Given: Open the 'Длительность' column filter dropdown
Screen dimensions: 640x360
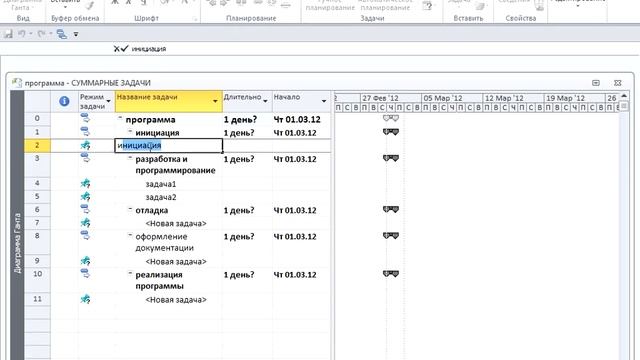Looking at the screenshot, I should [x=265, y=101].
